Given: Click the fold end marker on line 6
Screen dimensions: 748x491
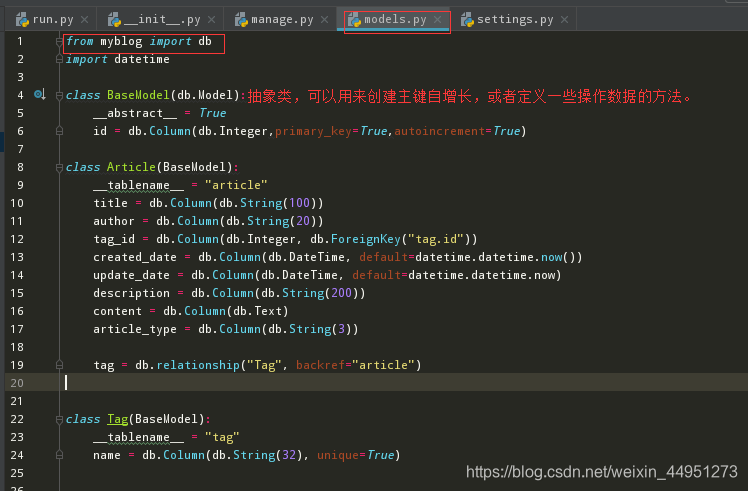Looking at the screenshot, I should (59, 131).
